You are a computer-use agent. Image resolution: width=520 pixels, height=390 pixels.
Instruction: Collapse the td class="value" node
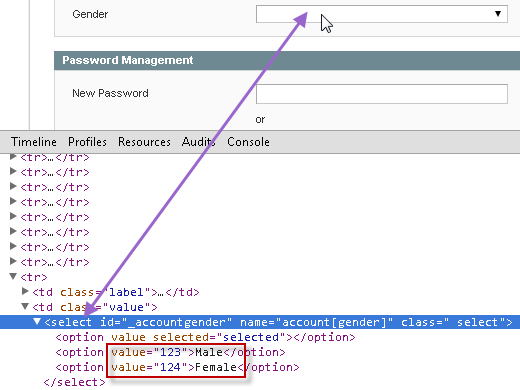click(x=25, y=306)
